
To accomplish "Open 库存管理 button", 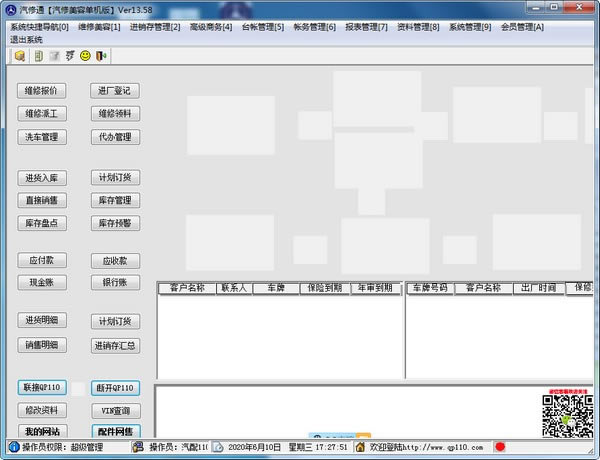I will 116,200.
